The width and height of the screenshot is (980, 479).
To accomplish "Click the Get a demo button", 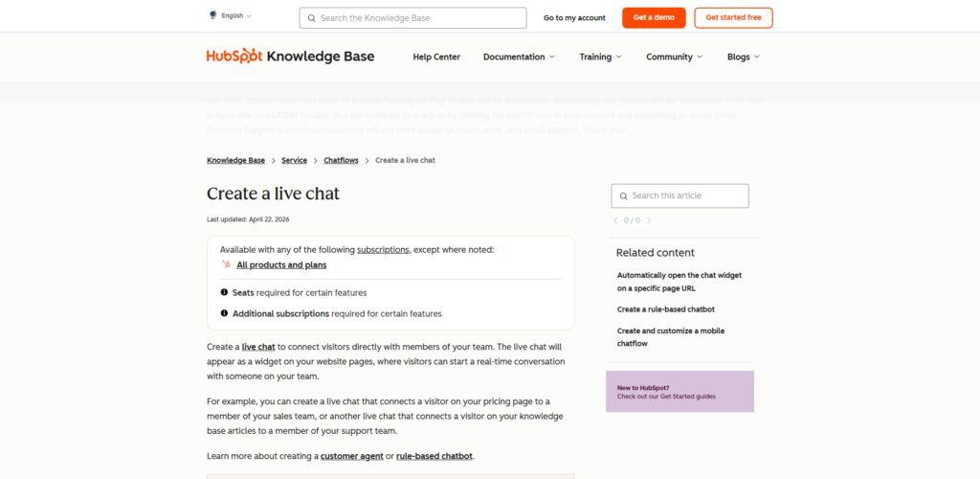I will pos(654,17).
